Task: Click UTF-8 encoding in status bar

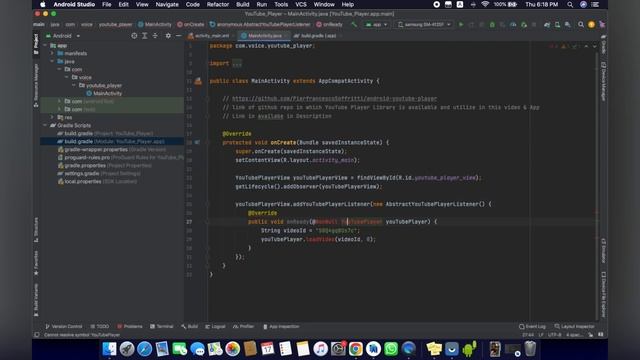Action: pos(555,335)
